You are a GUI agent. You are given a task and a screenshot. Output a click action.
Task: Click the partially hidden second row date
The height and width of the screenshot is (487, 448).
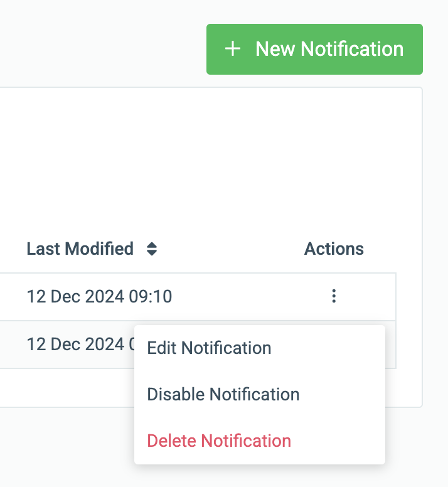pyautogui.click(x=80, y=344)
